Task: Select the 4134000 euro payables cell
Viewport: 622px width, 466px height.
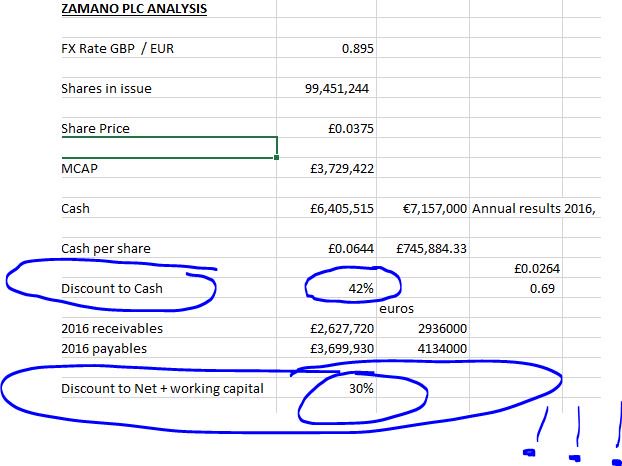Action: [442, 348]
